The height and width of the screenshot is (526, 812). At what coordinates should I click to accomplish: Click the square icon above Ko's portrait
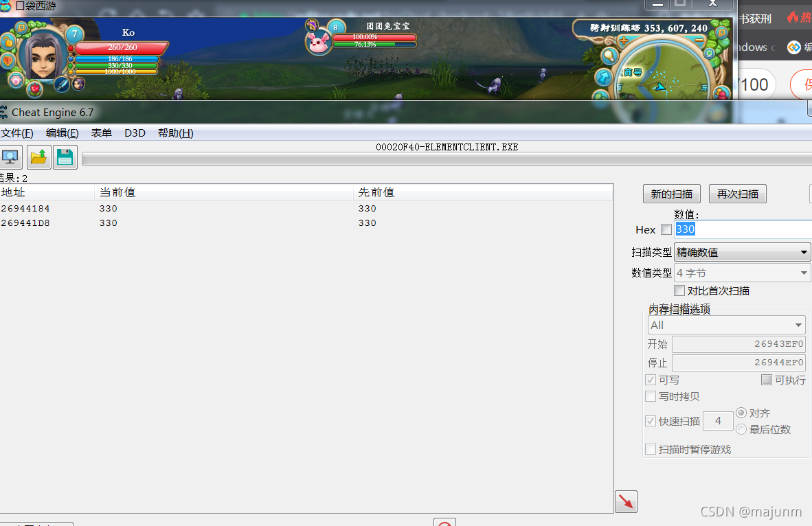(21, 27)
